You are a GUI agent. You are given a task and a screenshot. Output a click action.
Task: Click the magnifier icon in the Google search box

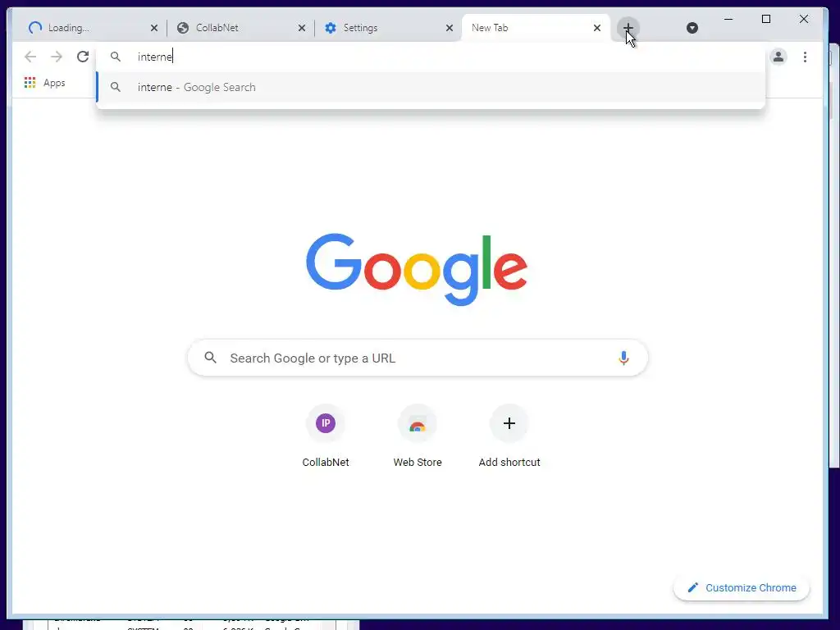click(x=211, y=358)
